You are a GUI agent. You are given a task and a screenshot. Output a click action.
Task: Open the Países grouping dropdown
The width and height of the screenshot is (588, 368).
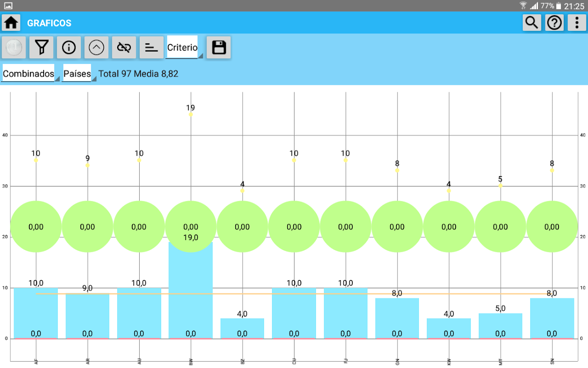click(78, 74)
